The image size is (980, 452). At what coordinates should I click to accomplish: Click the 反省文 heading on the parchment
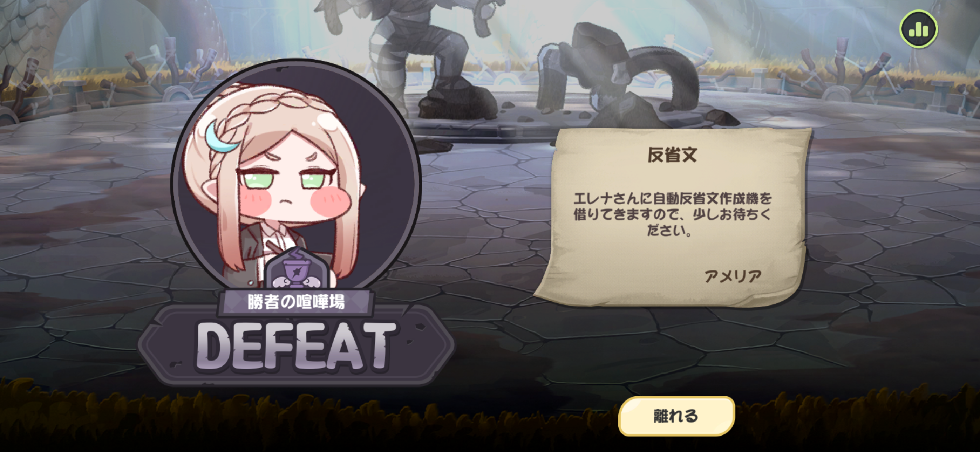tap(672, 155)
